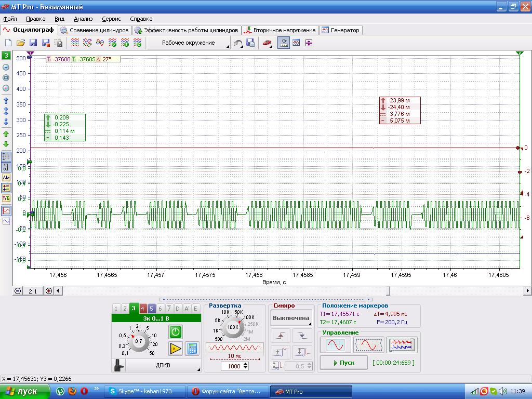Viewport: 532px width, 399px height.
Task: Toggle the 1/0 digital scale button in the sidebar
Action: 6,167
